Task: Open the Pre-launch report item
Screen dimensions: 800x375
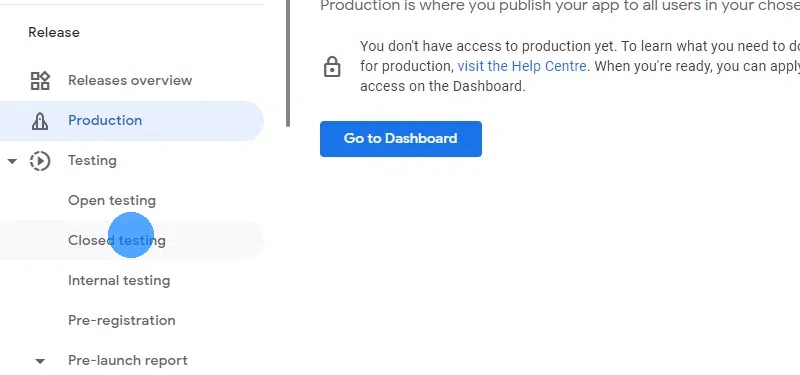Action: click(x=128, y=361)
